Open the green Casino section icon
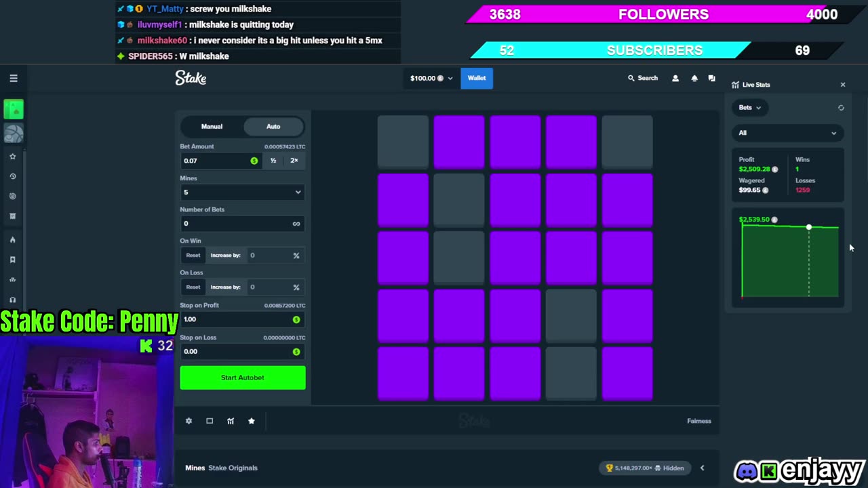This screenshot has width=868, height=488. [x=14, y=109]
